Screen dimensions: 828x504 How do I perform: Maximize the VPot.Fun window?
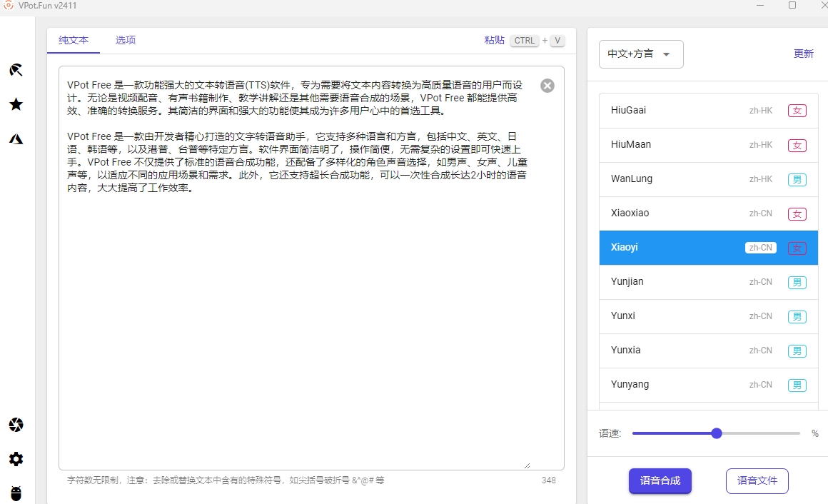(x=792, y=5)
